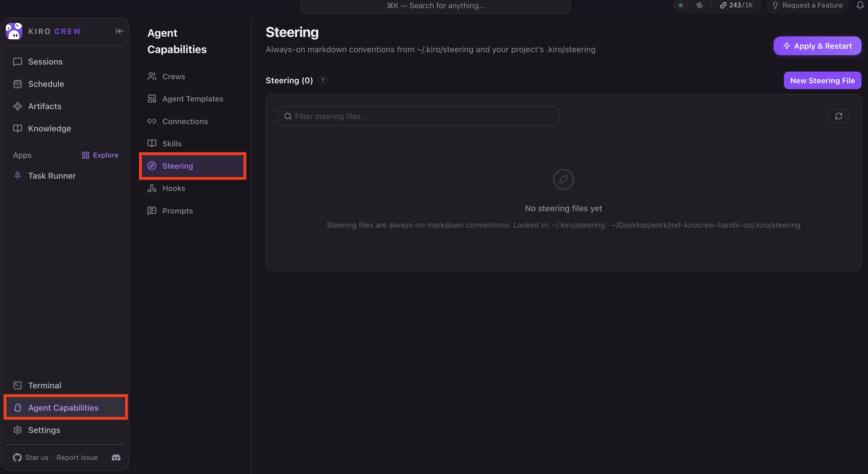Click the Crews people icon

[x=152, y=77]
